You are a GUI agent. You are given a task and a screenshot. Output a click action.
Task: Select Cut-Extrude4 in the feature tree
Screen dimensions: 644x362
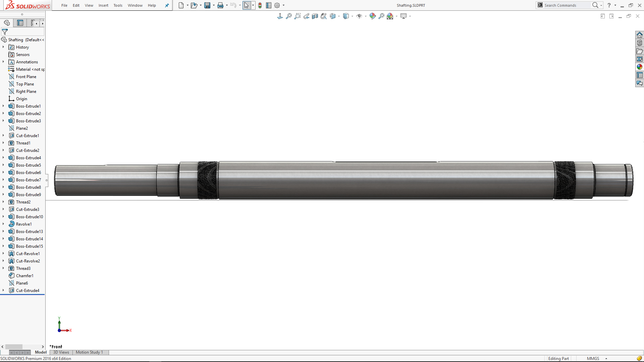click(x=28, y=291)
